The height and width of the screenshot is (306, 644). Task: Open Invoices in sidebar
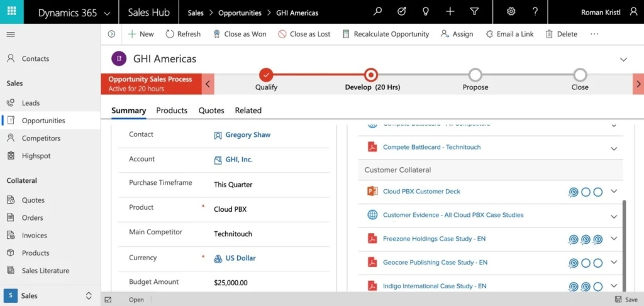(x=50, y=236)
